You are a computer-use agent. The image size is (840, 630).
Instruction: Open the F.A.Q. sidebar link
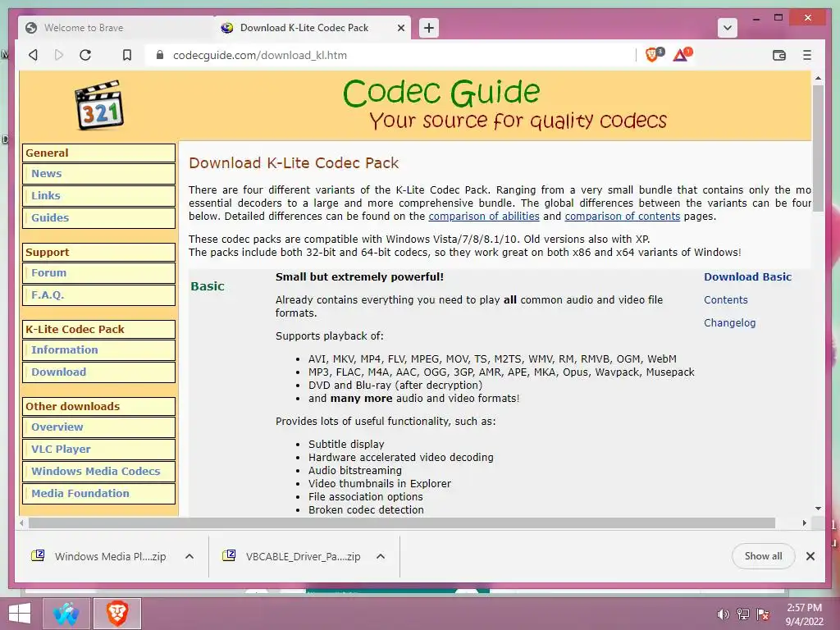(98, 294)
